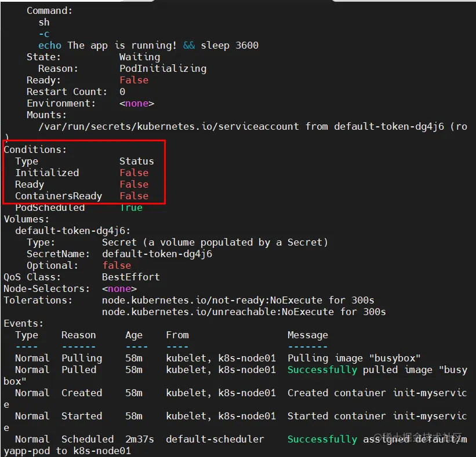Click the 'echo' command word
Viewport: 476px width, 457px height.
click(x=50, y=46)
